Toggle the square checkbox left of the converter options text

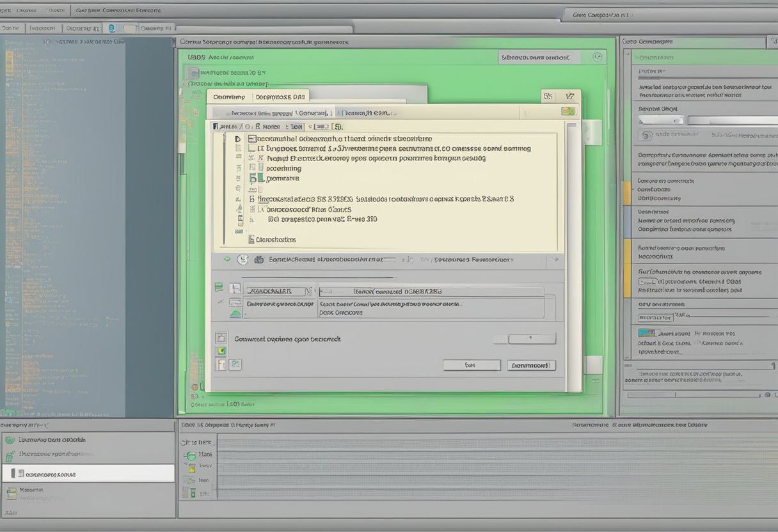tap(221, 338)
